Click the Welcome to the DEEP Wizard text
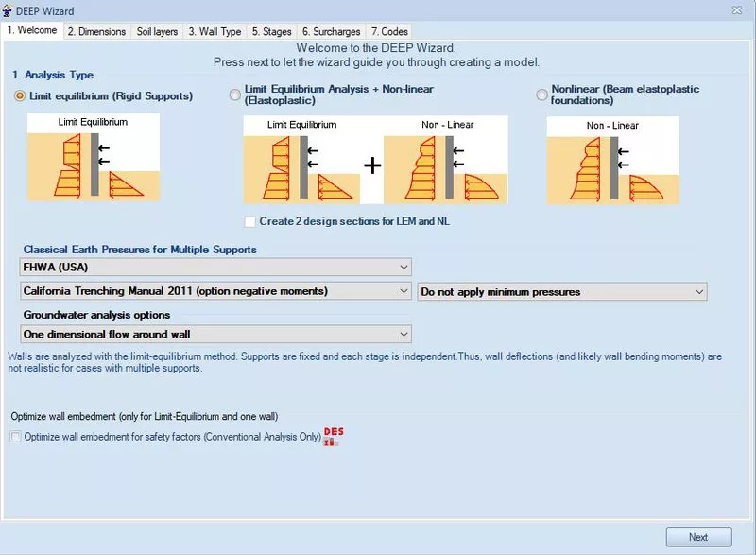Screen dimensions: 756x555 (375, 47)
